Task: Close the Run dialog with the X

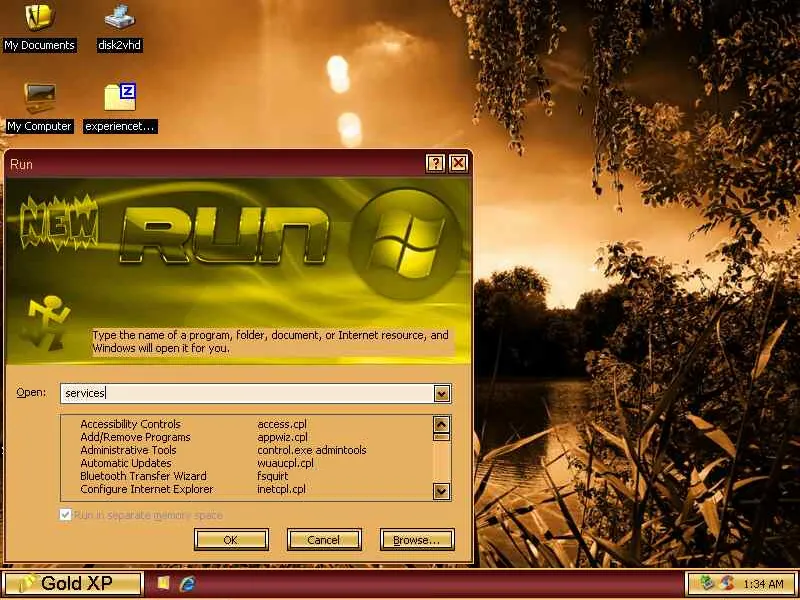Action: [458, 163]
